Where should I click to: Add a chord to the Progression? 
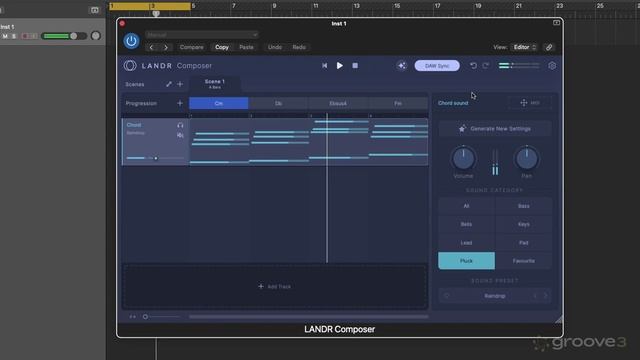point(180,103)
